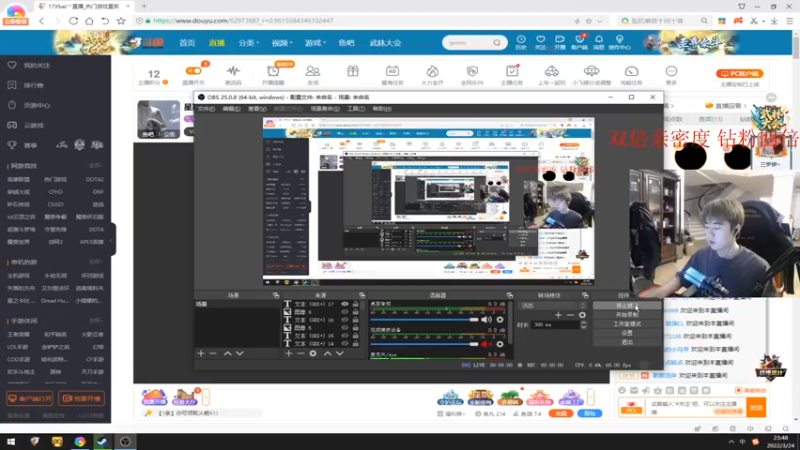The image size is (800, 450).
Task: Pop out the OBS 混音器 dock panel
Action: (x=509, y=295)
